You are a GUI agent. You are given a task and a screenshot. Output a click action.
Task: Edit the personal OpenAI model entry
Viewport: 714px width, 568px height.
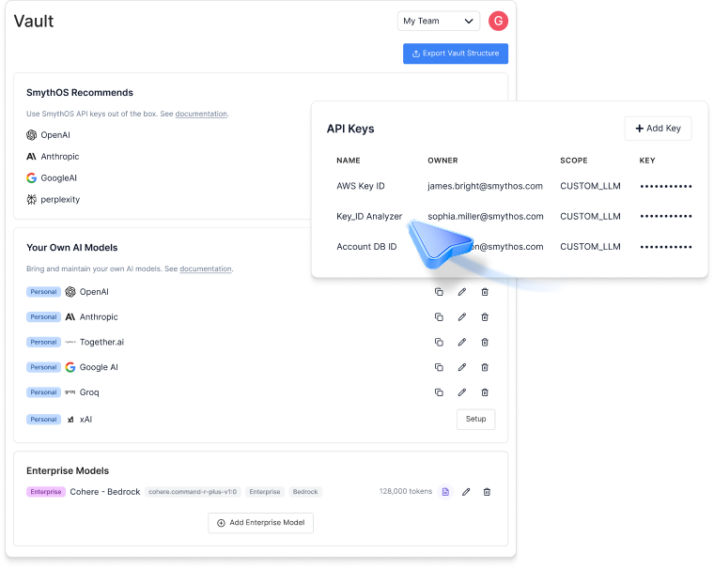462,292
